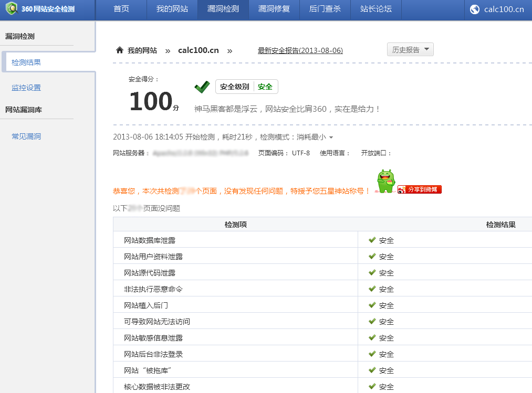Select the 漏洞检测 navigation tab
The image size is (532, 393).
[x=223, y=9]
